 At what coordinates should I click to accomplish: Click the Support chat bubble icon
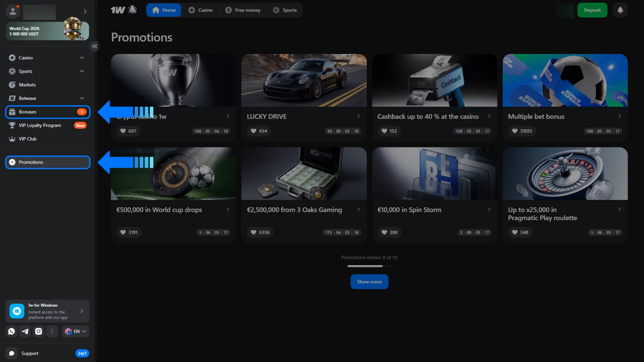click(x=11, y=353)
